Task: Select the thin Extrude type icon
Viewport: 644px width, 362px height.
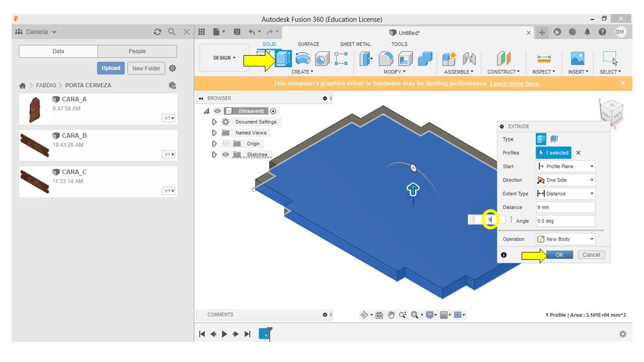Action: click(x=554, y=139)
